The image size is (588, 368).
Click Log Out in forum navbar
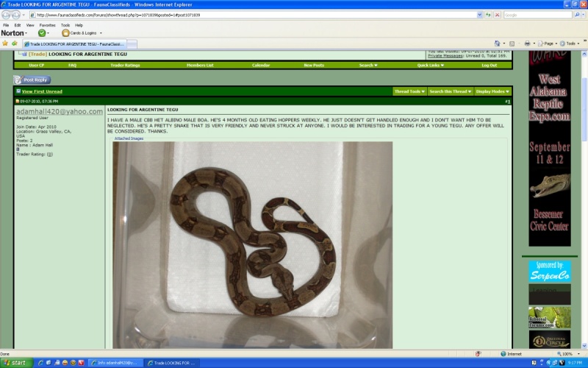point(490,66)
